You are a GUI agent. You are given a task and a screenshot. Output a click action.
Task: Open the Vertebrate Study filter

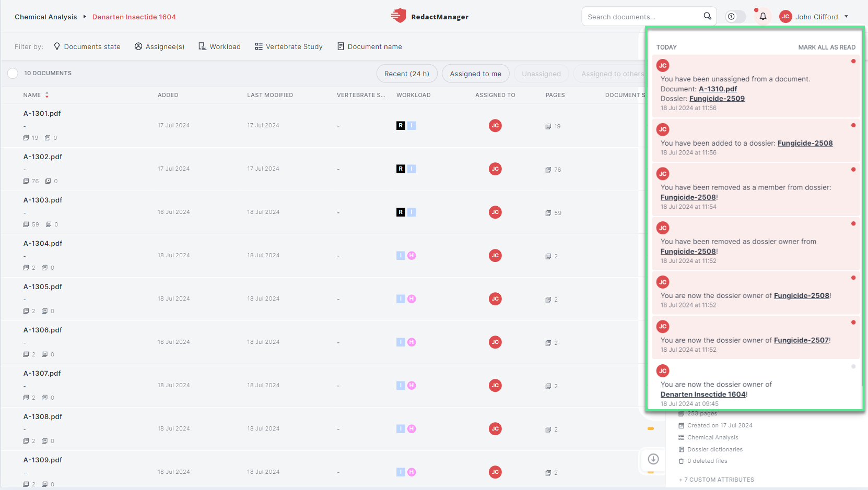coord(289,46)
